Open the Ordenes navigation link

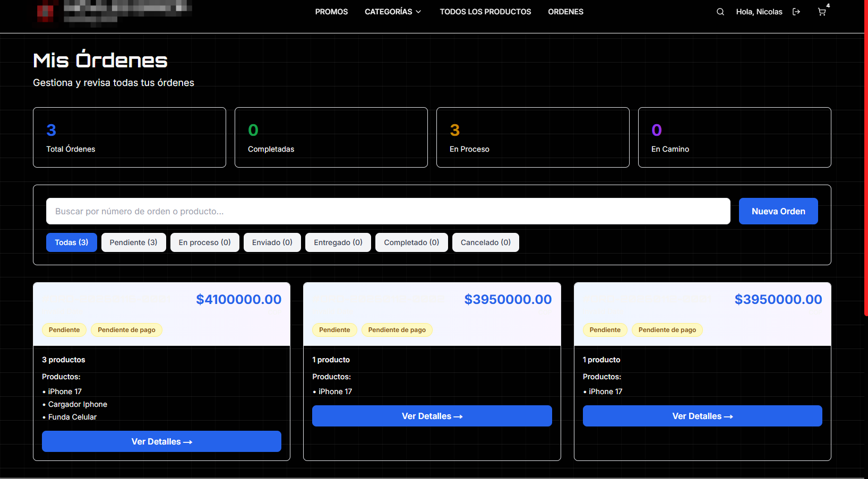[x=565, y=12]
